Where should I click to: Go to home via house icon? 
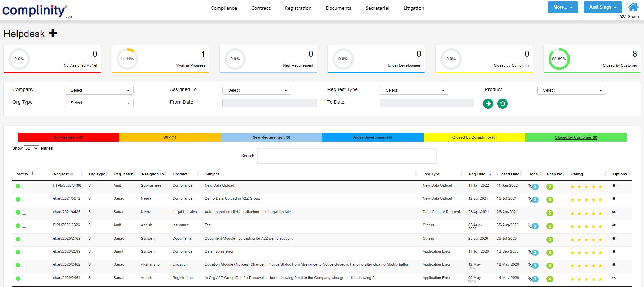tap(633, 7)
